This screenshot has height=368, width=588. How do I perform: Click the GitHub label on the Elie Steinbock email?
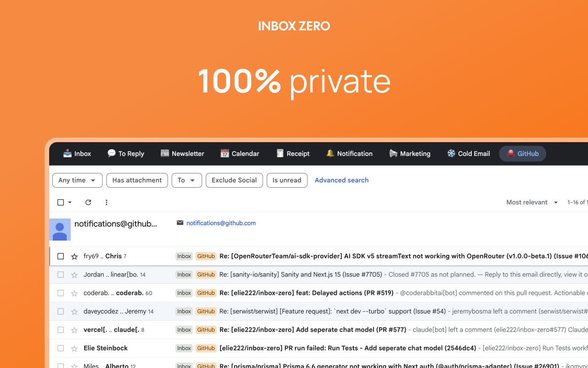(206, 348)
